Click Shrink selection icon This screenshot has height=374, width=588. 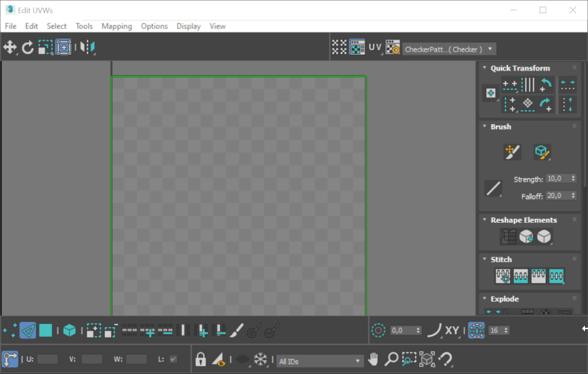coord(111,330)
